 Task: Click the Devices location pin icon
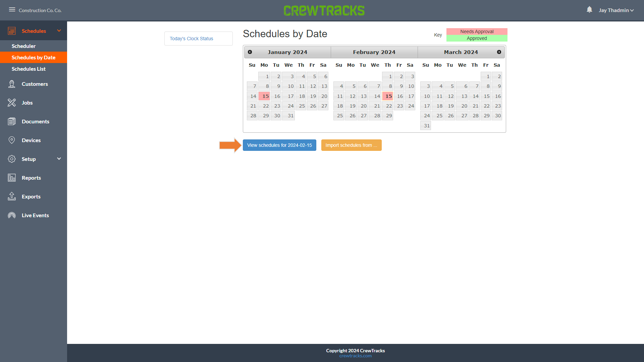tap(12, 140)
